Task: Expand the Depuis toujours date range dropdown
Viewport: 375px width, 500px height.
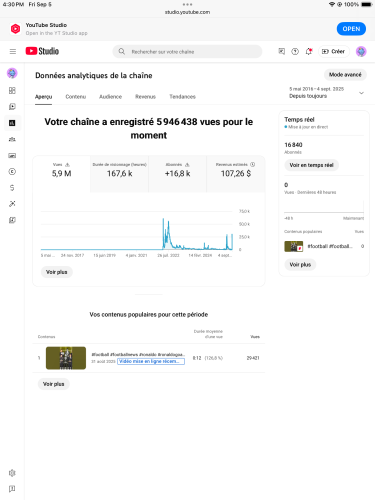Action: (326, 93)
